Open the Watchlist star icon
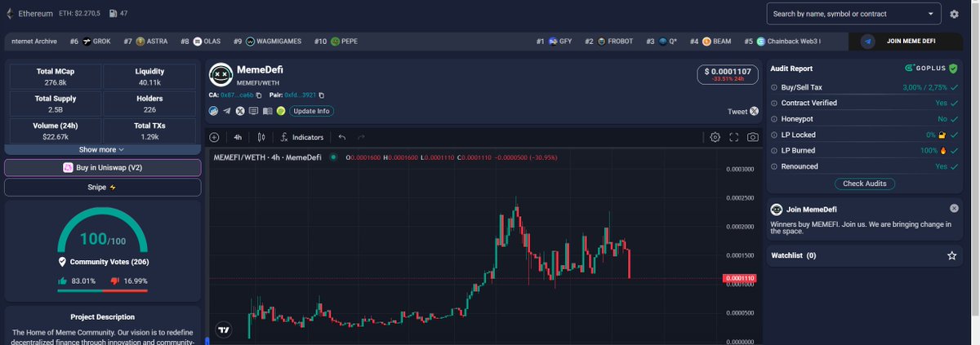980x345 pixels. [x=951, y=255]
